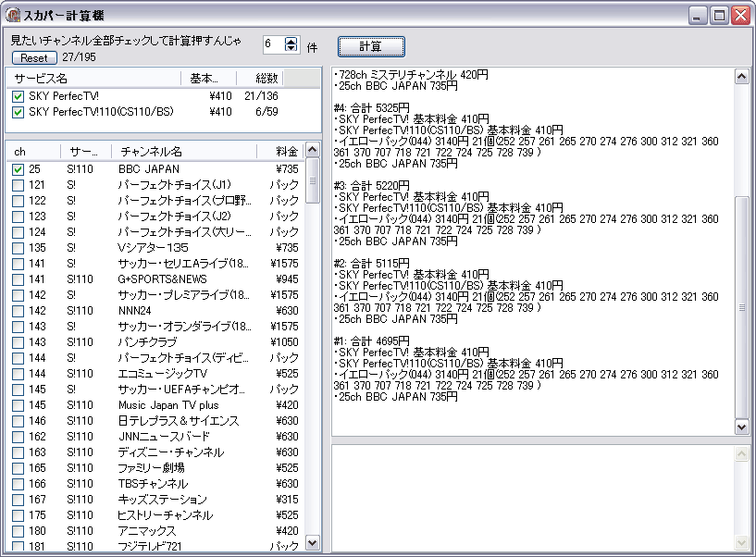
Task: Click the Reset button
Action: point(34,58)
